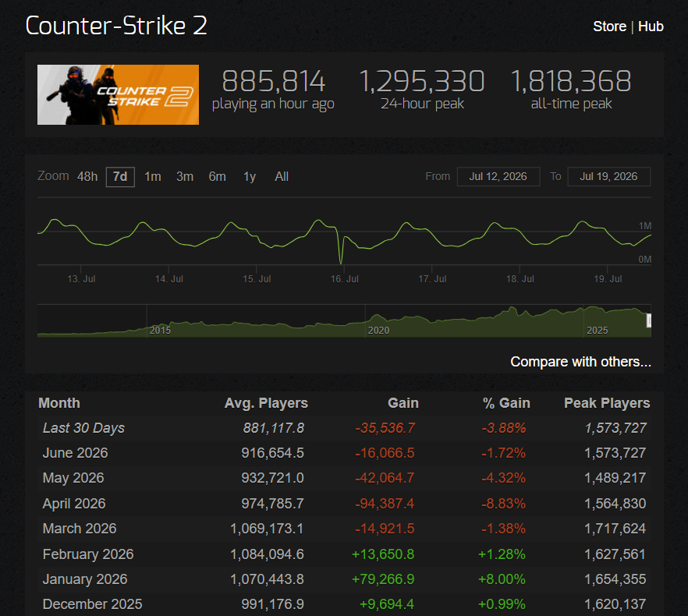688x616 pixels.
Task: Click the Counter-Strike 2 page title
Action: (x=116, y=26)
